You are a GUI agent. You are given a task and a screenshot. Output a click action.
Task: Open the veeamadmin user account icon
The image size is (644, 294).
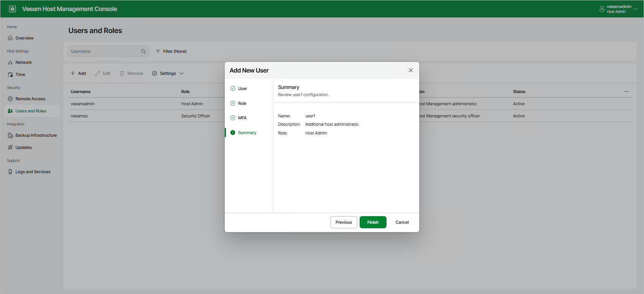[602, 9]
